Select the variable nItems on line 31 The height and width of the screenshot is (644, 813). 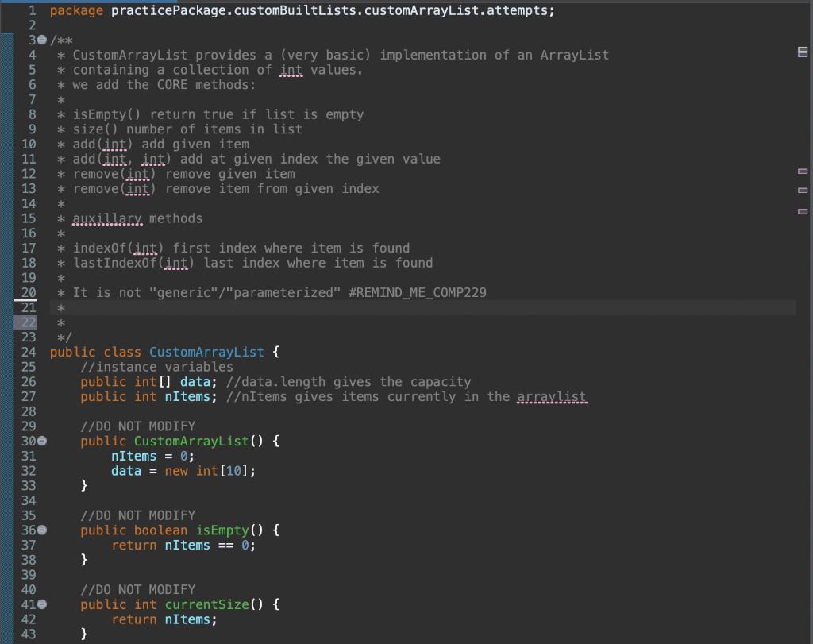coord(134,456)
